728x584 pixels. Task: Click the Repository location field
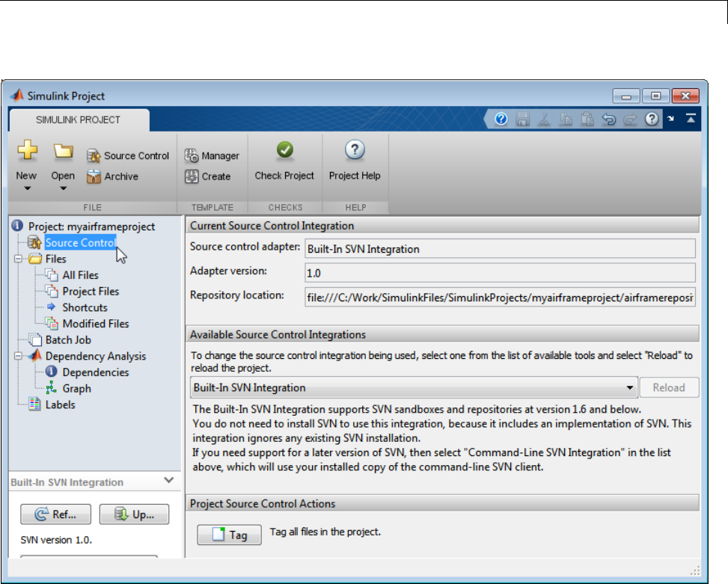coord(500,298)
